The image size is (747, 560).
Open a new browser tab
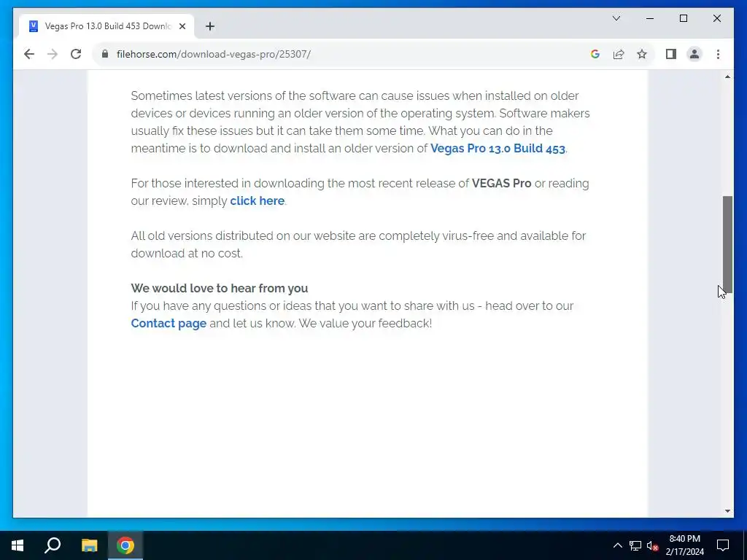click(x=209, y=26)
